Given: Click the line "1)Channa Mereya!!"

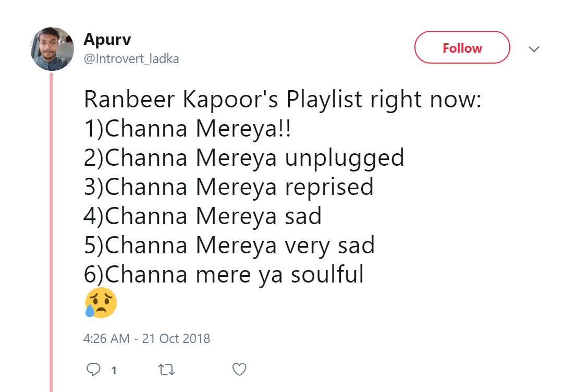Looking at the screenshot, I should coord(187,129).
